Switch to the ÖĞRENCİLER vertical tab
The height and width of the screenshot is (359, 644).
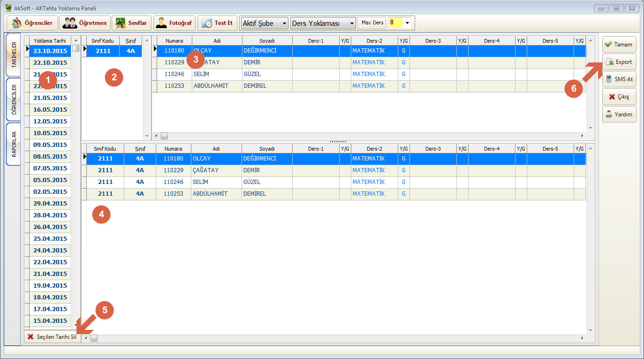pos(14,99)
